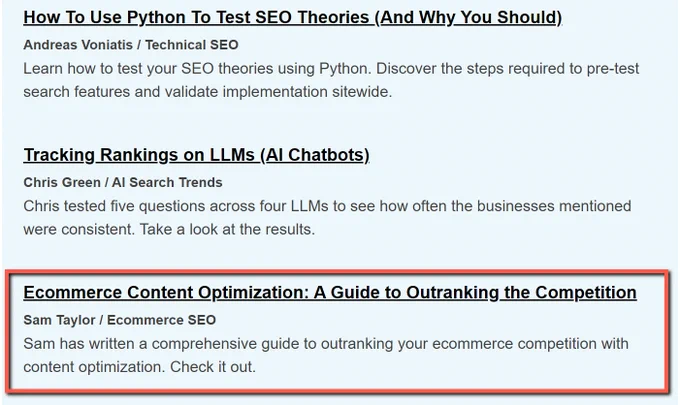The width and height of the screenshot is (680, 405).
Task: Click the '(AI Chatbots)' part of the headline
Action: coord(315,155)
